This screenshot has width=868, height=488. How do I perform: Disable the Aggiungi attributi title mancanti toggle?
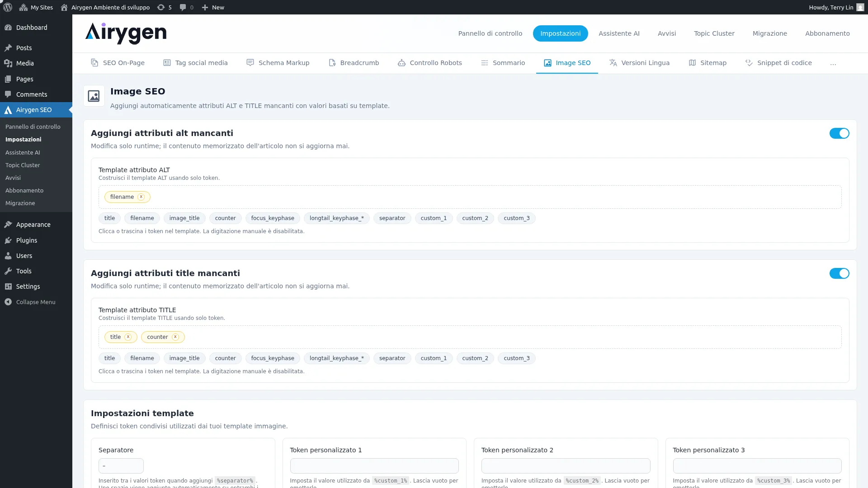[839, 273]
